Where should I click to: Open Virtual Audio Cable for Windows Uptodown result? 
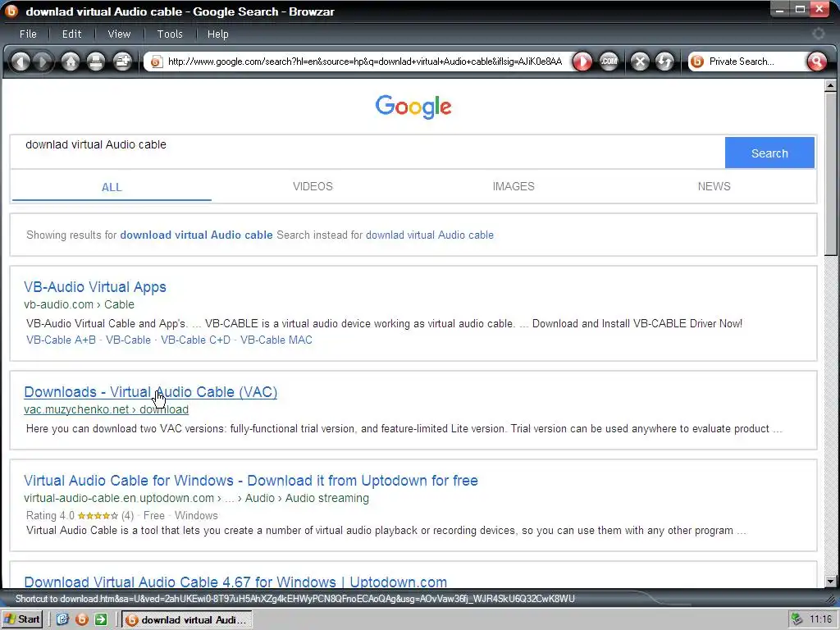tap(251, 481)
